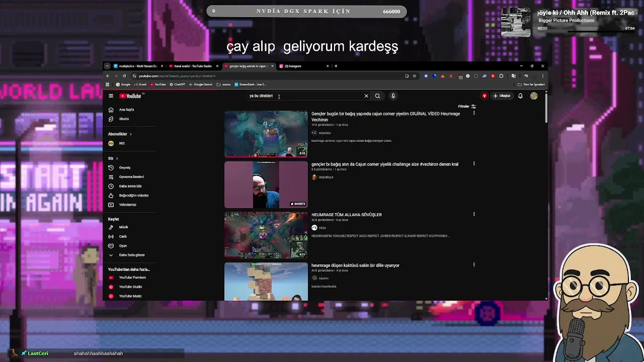Switch to Kanal analizi YouTube Studio tab
The width and height of the screenshot is (644, 362).
click(x=193, y=66)
